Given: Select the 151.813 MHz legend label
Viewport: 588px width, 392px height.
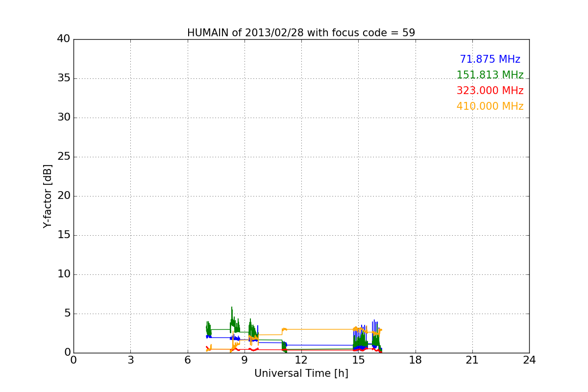Looking at the screenshot, I should 490,75.
